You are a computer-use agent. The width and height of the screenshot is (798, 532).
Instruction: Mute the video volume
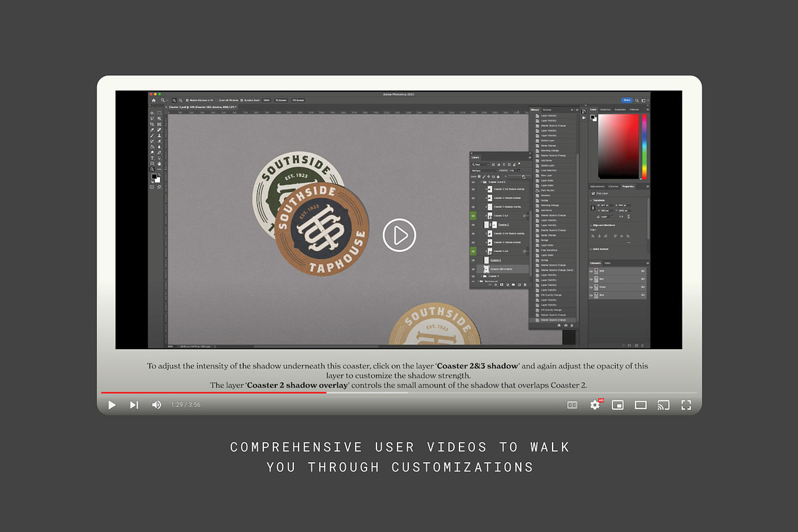tap(156, 404)
